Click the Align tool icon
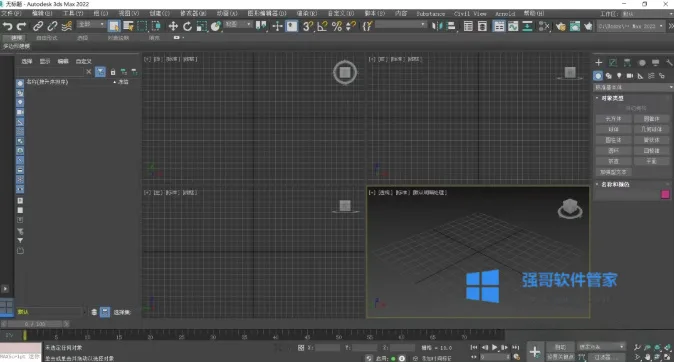The height and width of the screenshot is (362, 674). pos(451,26)
